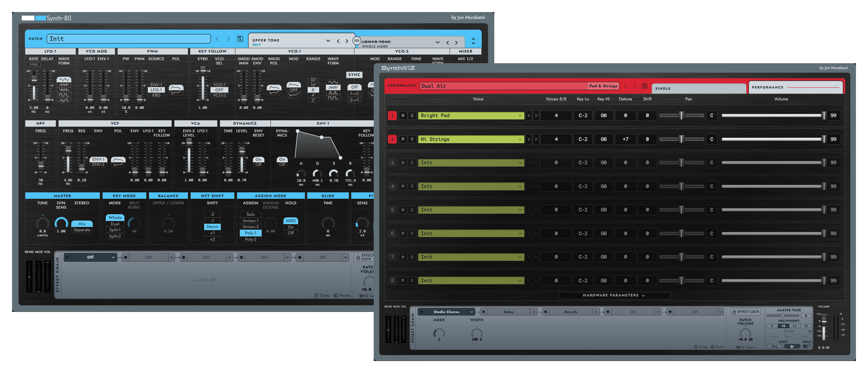The height and width of the screenshot is (373, 868).
Task: Save the Init patch in Synth-80
Action: [240, 39]
